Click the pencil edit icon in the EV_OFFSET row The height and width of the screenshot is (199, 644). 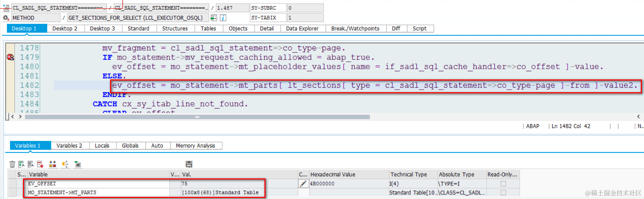303,183
